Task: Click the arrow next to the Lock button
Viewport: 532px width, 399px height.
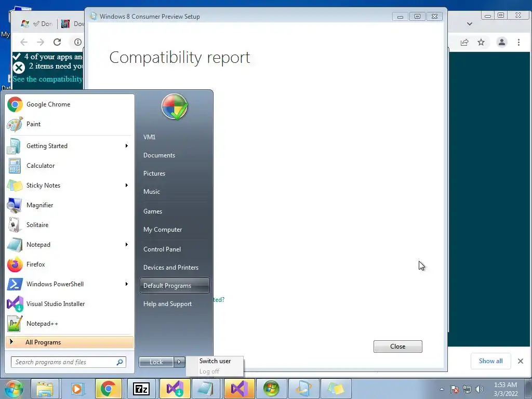Action: coord(179,362)
